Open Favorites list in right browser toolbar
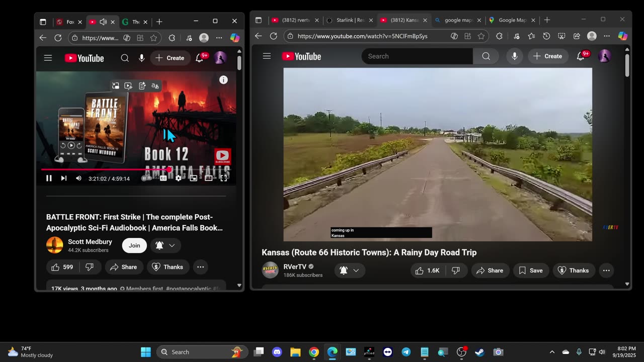This screenshot has width=644, height=362. (531, 36)
